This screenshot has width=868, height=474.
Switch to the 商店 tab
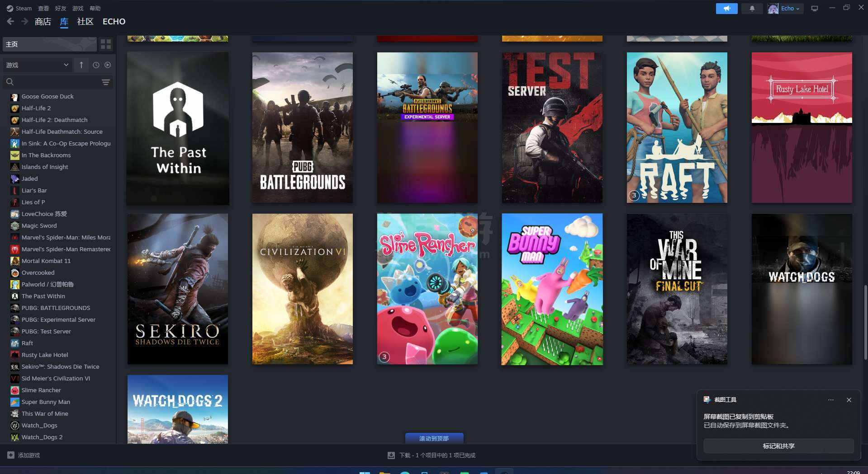pos(43,22)
